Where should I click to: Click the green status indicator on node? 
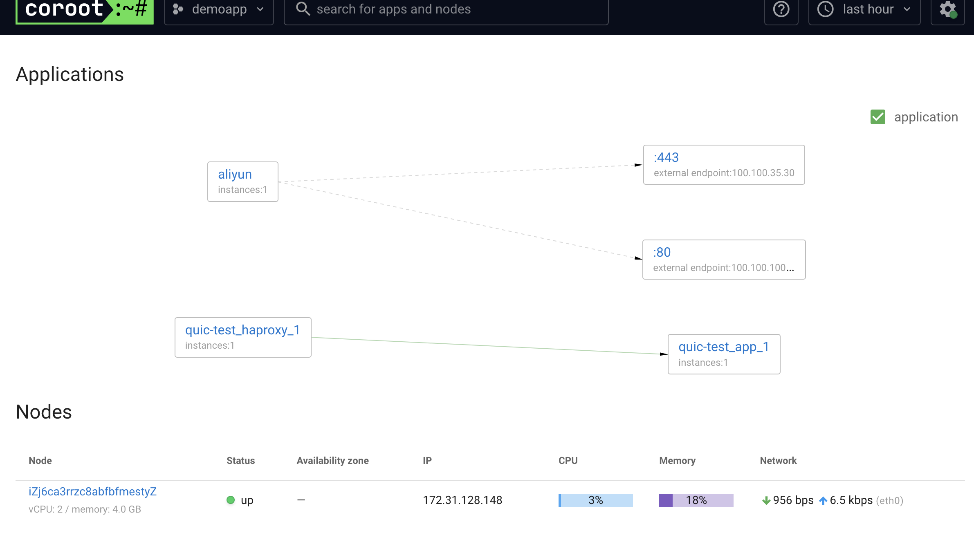click(x=229, y=500)
